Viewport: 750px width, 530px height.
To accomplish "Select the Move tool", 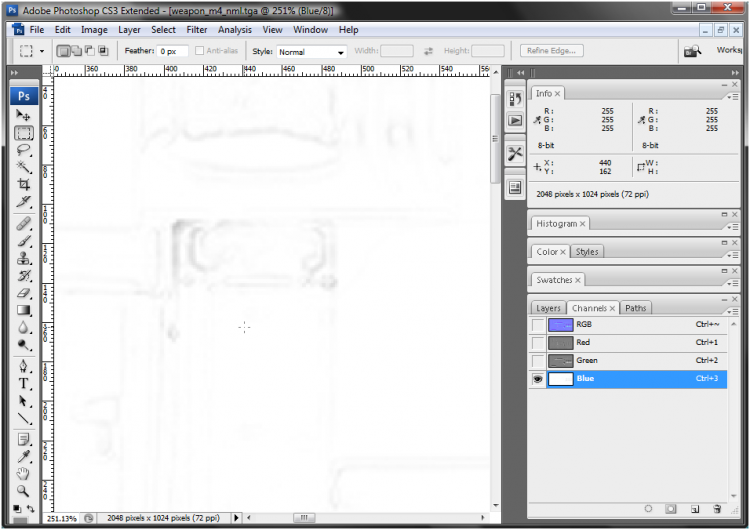I will 24,116.
